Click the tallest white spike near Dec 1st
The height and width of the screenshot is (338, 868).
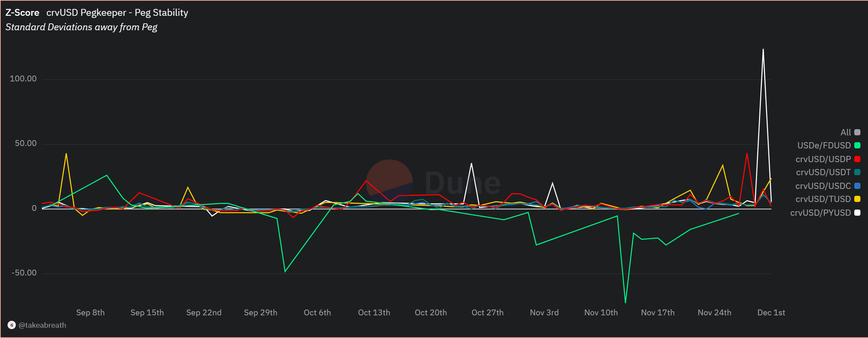coord(763,50)
